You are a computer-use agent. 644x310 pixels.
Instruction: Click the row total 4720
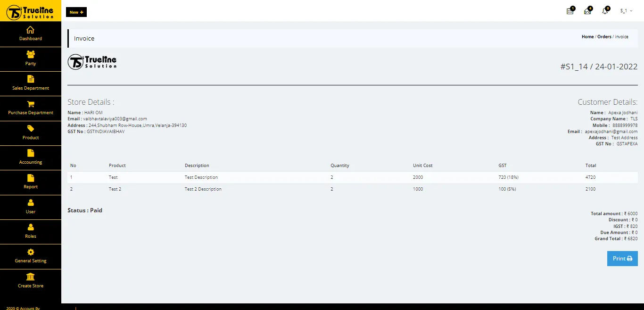[x=590, y=177]
